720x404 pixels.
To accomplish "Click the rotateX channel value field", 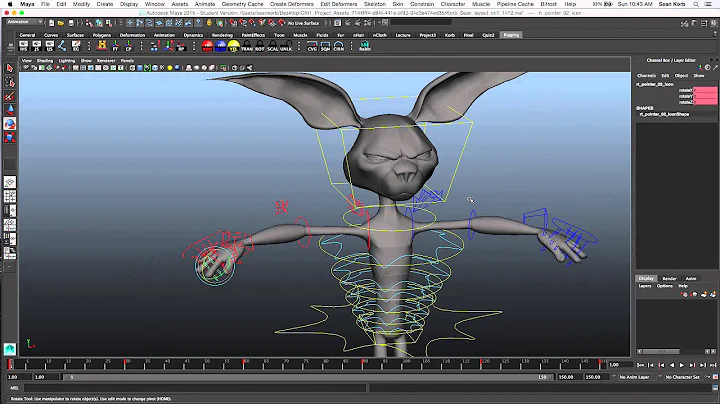I will [x=705, y=90].
